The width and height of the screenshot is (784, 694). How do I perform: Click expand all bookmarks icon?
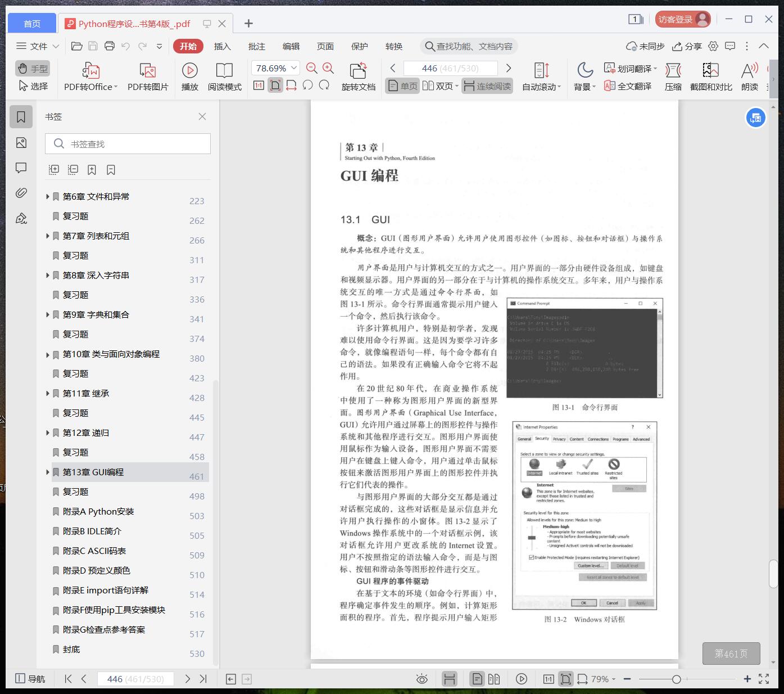coord(54,169)
